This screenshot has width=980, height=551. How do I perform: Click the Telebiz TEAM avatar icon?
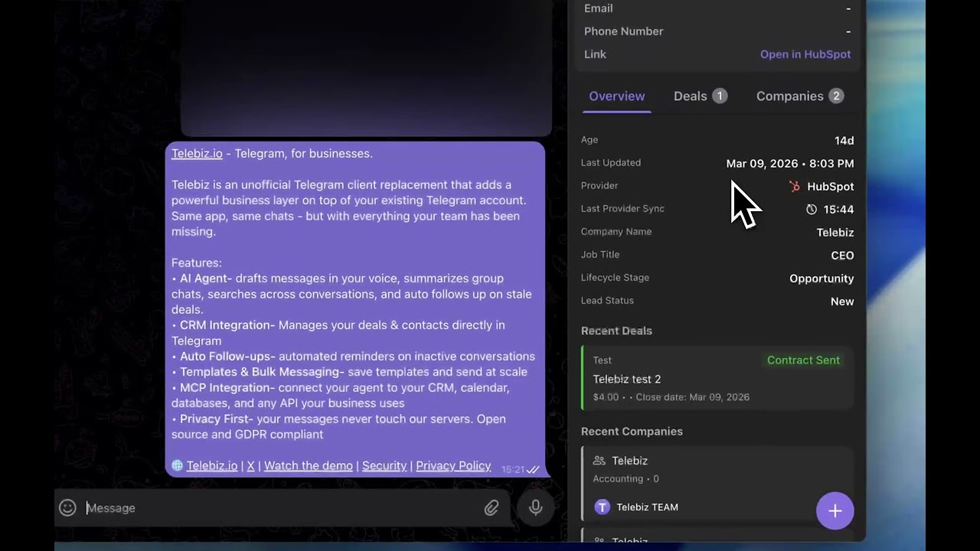coord(603,507)
